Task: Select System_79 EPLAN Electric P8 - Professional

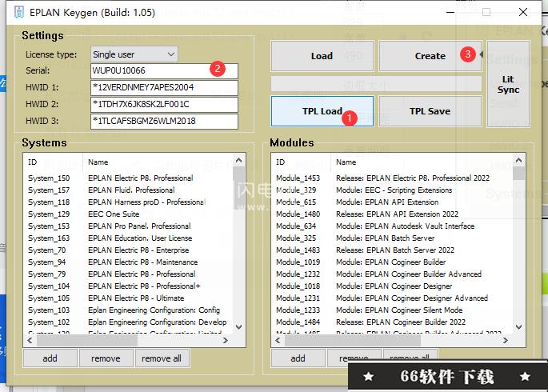Action: (129, 274)
